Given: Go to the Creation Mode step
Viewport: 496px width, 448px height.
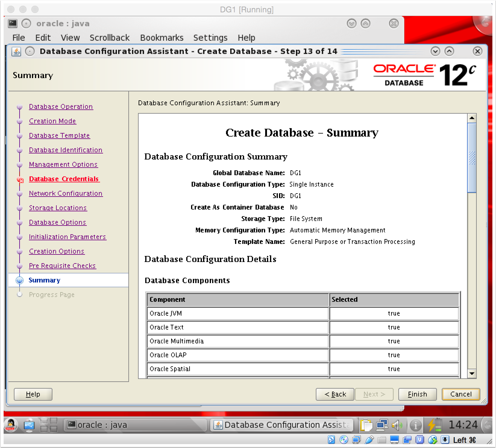Looking at the screenshot, I should click(x=52, y=121).
